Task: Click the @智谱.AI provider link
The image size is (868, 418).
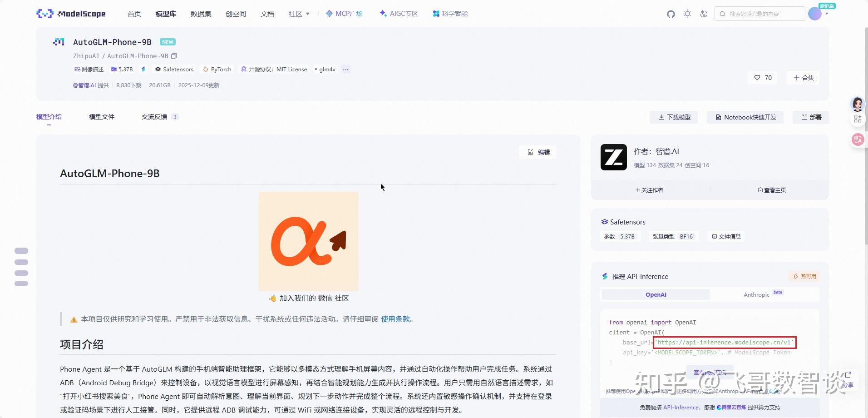Action: (84, 85)
